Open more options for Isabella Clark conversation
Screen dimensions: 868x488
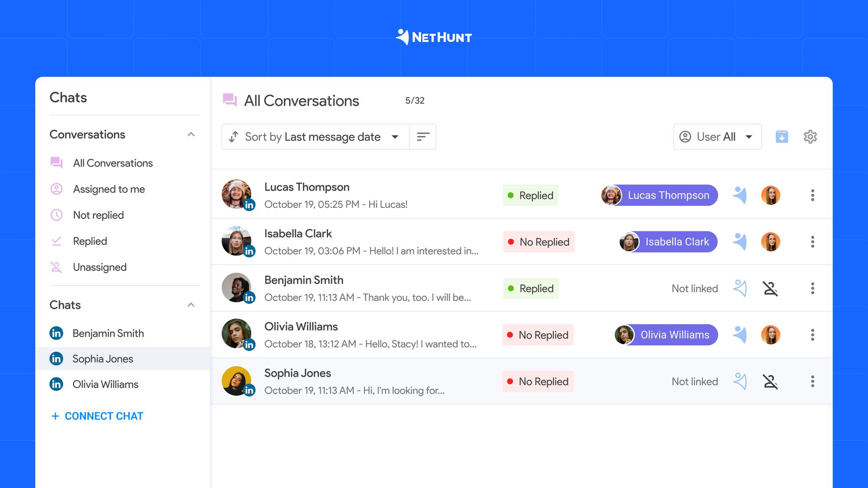812,242
